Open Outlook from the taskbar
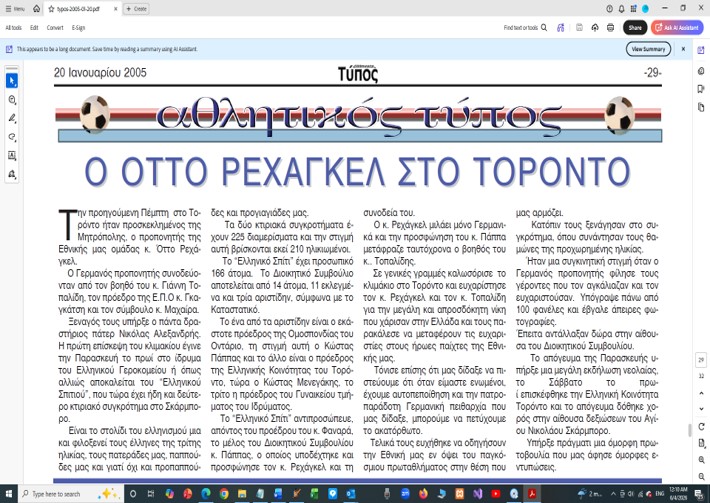 click(x=350, y=493)
